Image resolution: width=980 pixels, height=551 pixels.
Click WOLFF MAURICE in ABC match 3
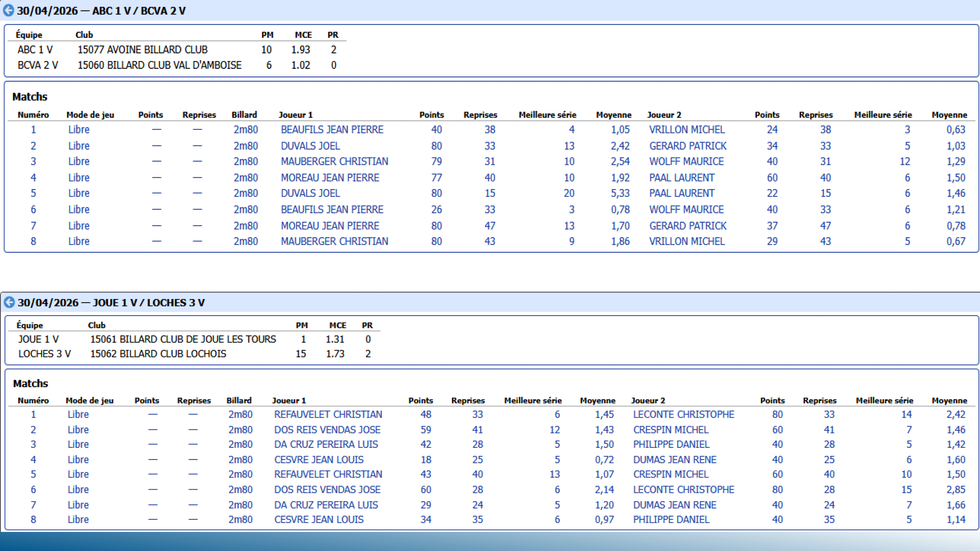pyautogui.click(x=686, y=162)
